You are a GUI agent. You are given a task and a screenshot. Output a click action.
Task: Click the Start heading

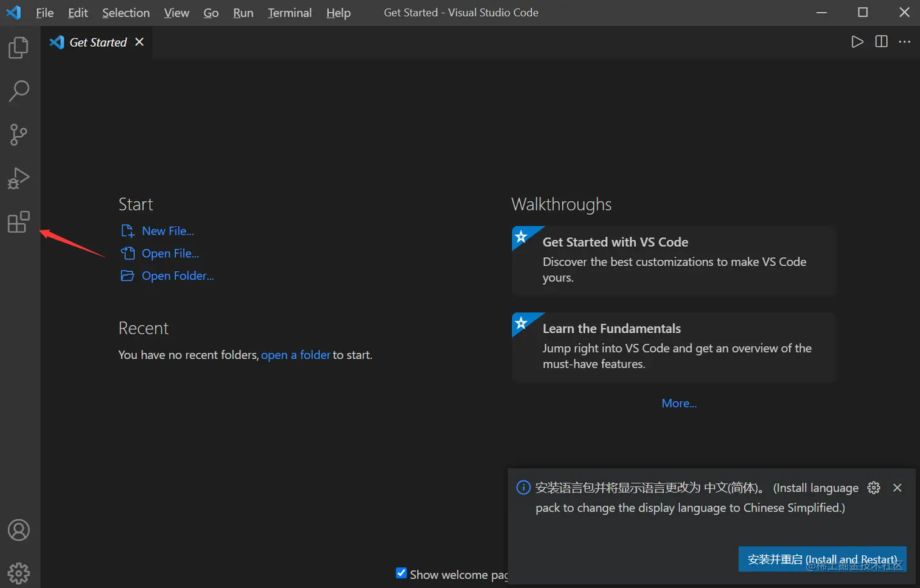(x=136, y=204)
